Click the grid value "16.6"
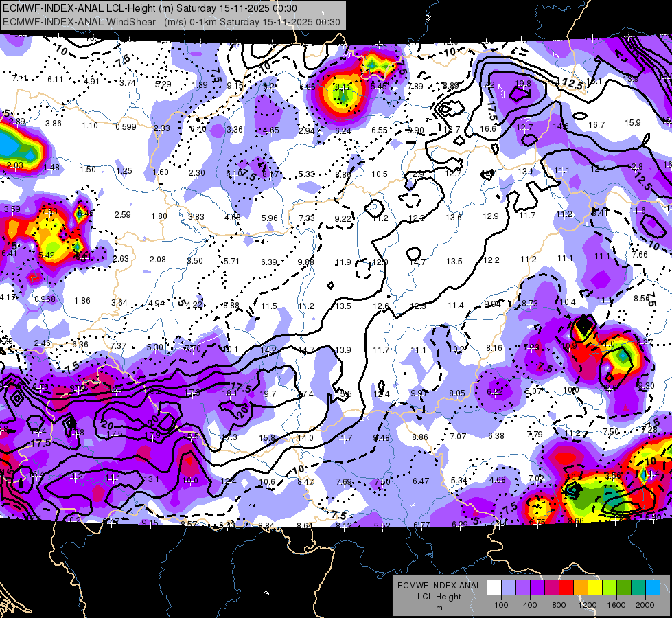This screenshot has height=618, width=672. 488,128
